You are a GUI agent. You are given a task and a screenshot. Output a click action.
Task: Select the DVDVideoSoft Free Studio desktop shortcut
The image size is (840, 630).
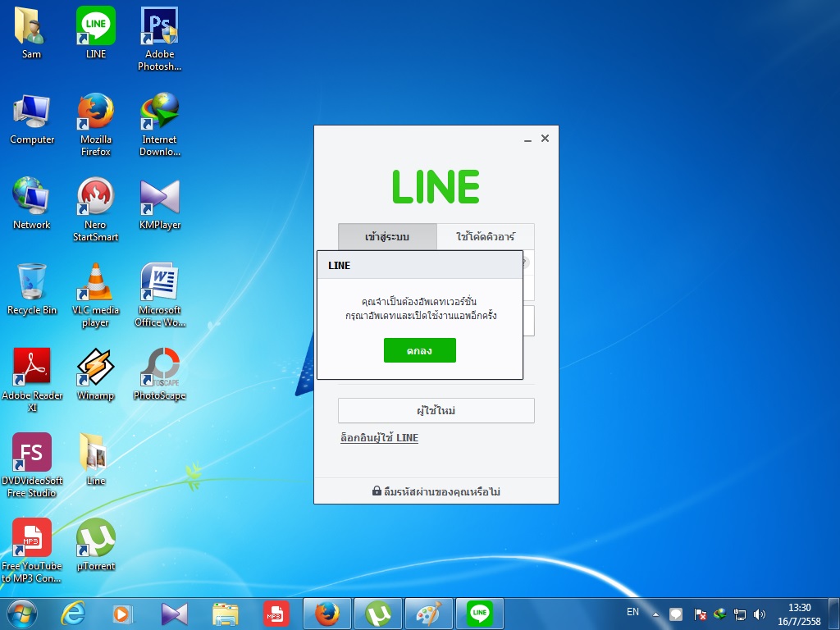32,466
